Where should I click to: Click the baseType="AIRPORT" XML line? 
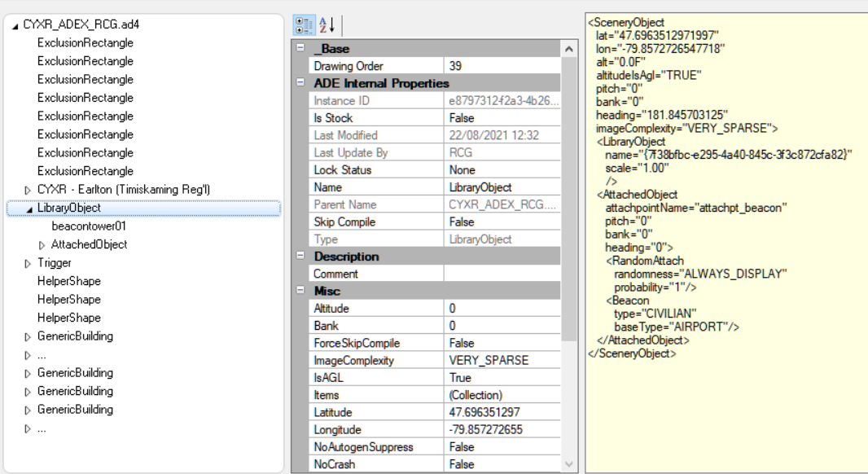coord(677,327)
